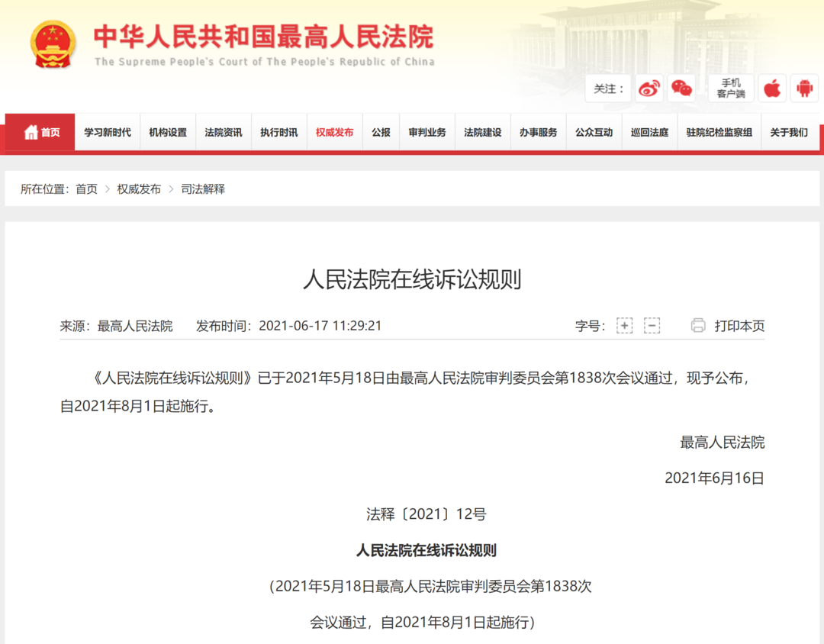Open the 法院建设 menu
This screenshot has height=644, width=824.
[483, 133]
